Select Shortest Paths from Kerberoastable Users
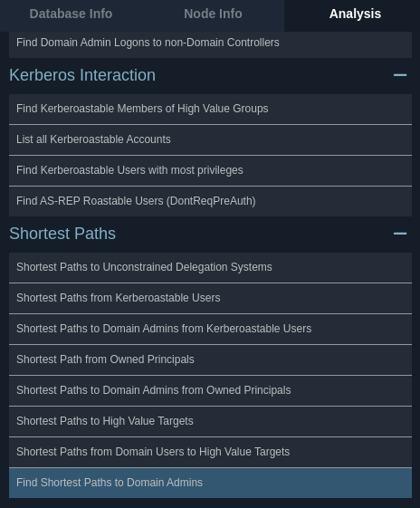The image size is (420, 508). (211, 298)
